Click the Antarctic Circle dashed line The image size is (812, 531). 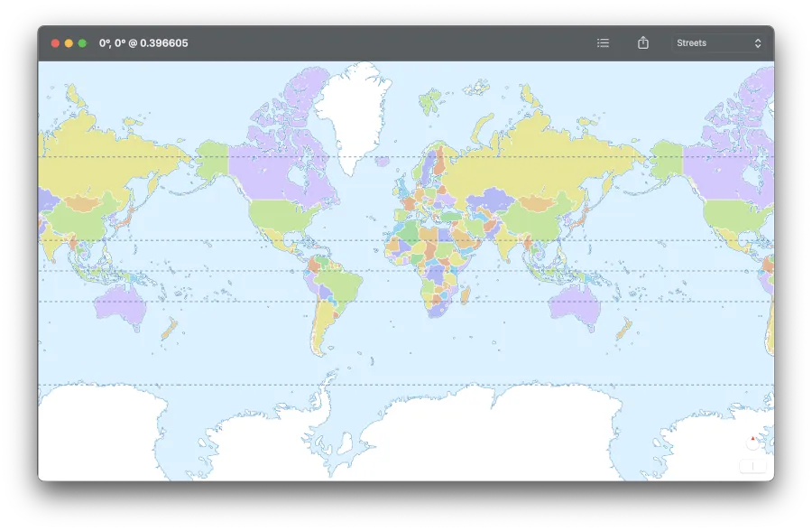coord(271,385)
